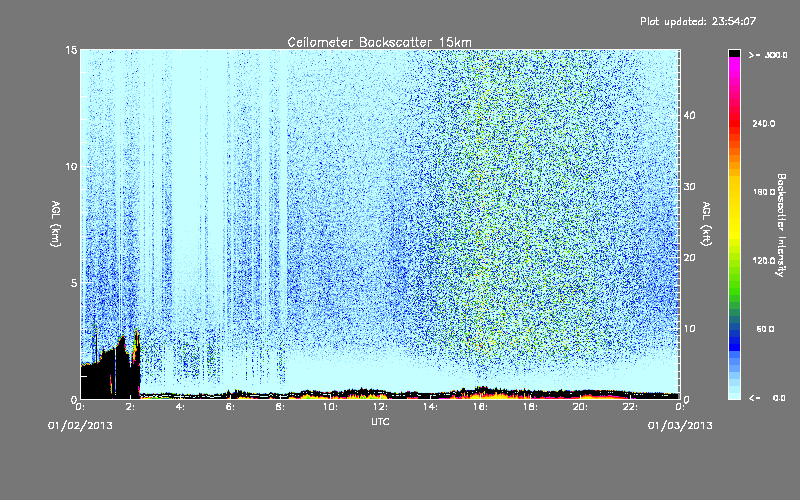The image size is (800, 500).
Task: Click the start date "01/02/2013"
Action: coord(80,426)
